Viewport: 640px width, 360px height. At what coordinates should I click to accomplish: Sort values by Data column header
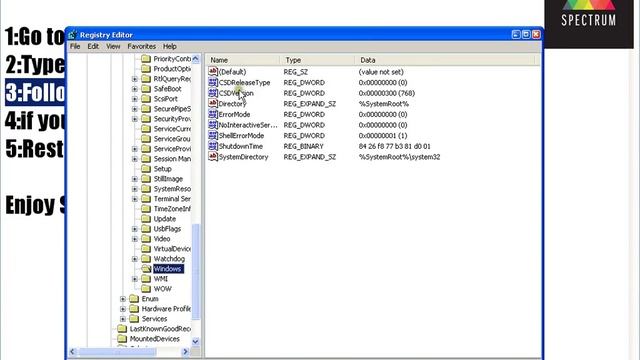(x=445, y=60)
